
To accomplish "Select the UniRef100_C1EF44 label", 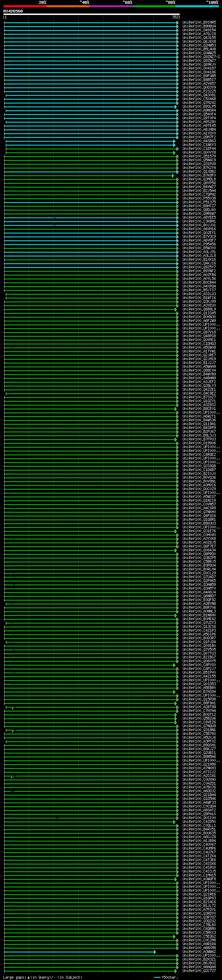I will [199, 149].
